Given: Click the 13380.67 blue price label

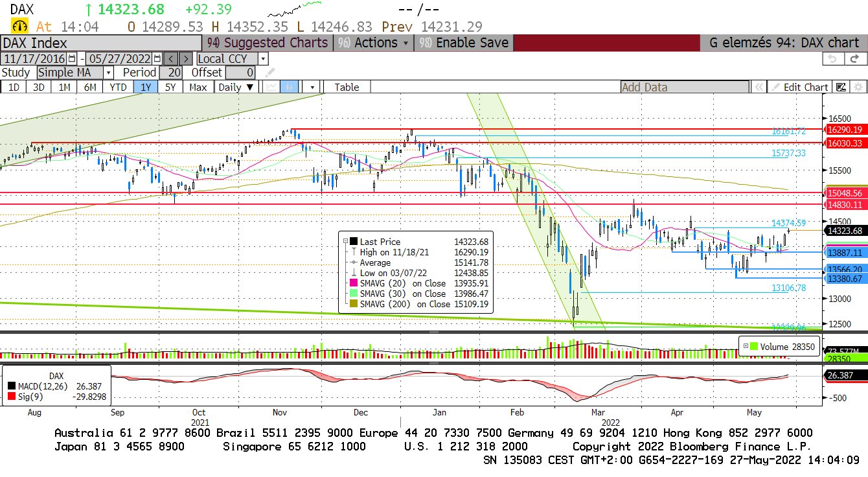Looking at the screenshot, I should coord(845,278).
